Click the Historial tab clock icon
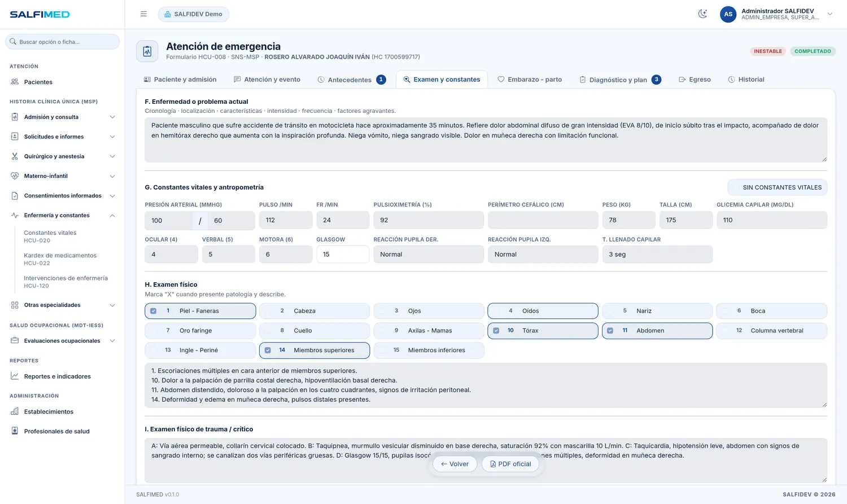847x504 pixels. pos(731,80)
